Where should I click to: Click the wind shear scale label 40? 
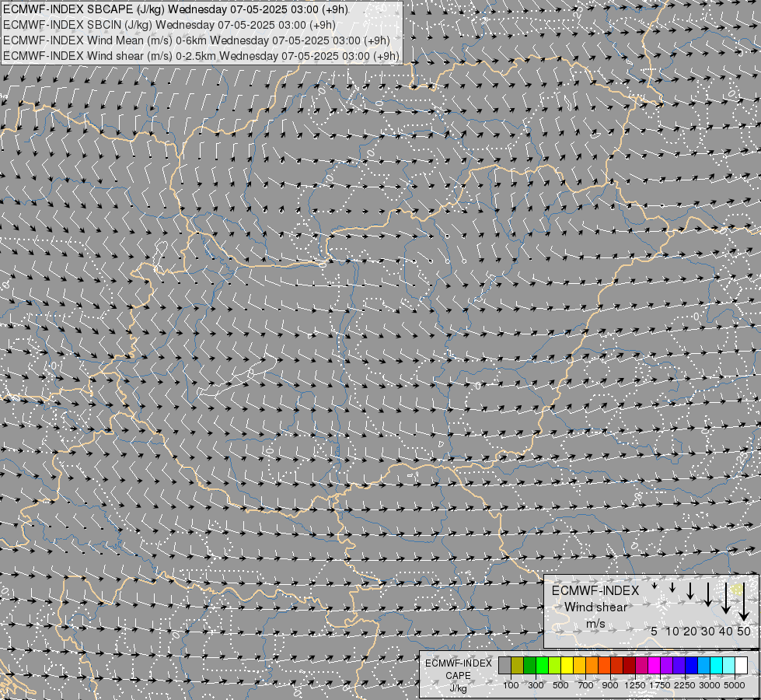point(725,631)
